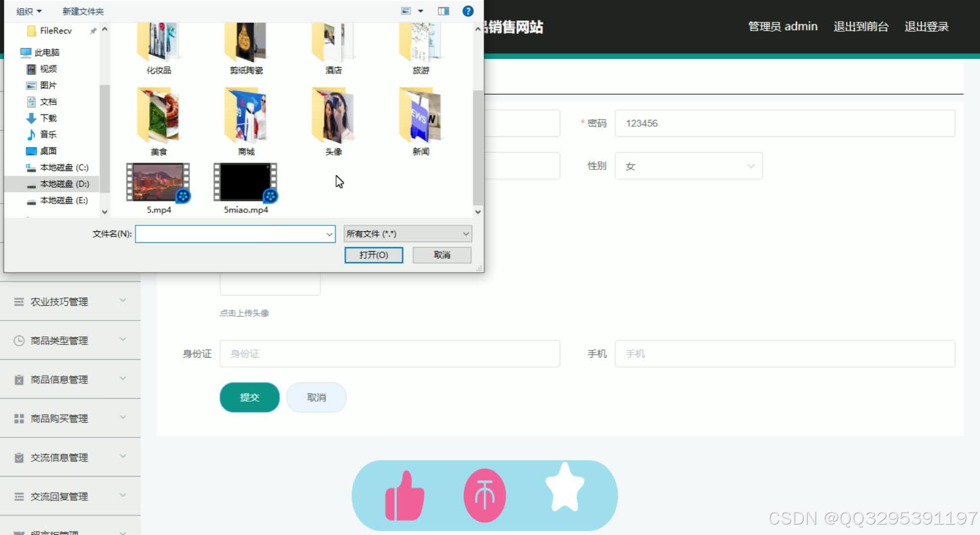
Task: Click the 密码 input field
Action: click(x=784, y=123)
